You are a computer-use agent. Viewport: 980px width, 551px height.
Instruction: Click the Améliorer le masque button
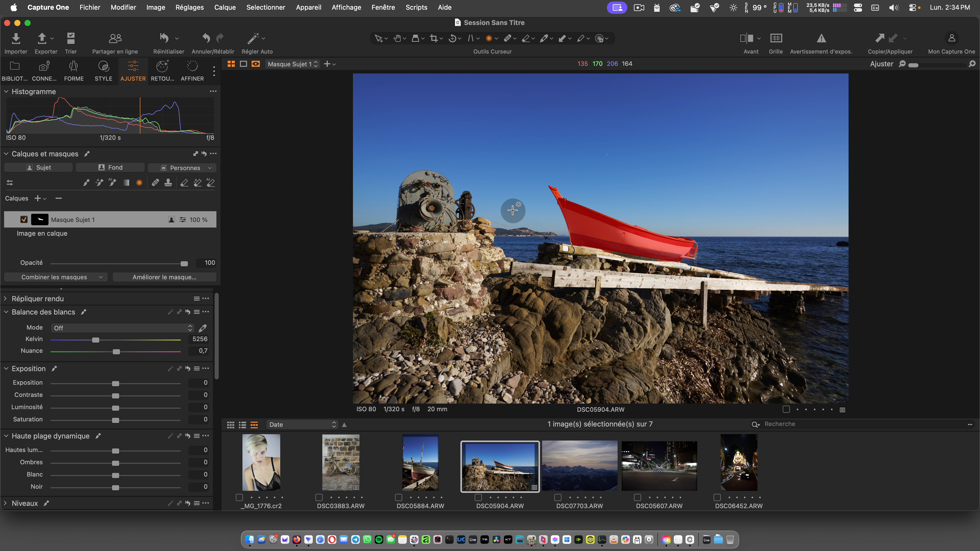click(x=164, y=277)
